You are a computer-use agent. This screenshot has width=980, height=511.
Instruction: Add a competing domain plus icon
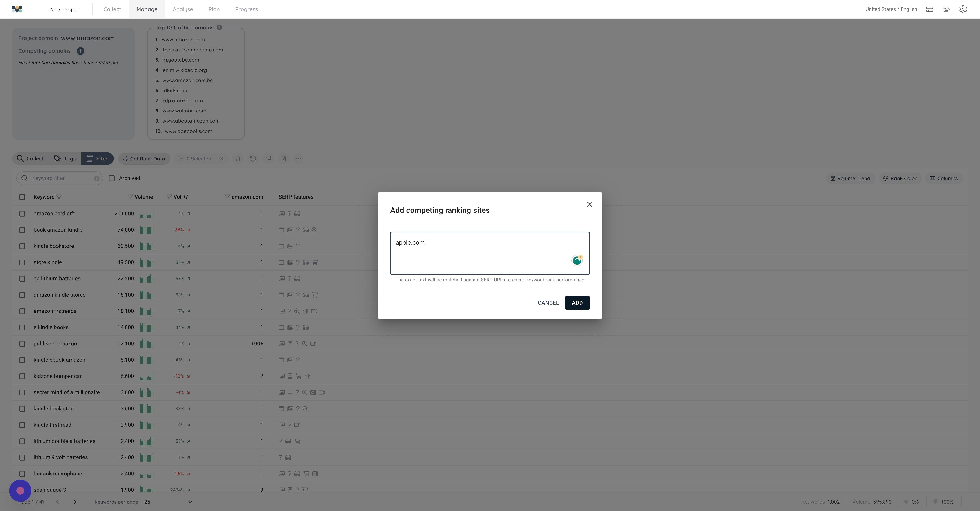tap(80, 51)
